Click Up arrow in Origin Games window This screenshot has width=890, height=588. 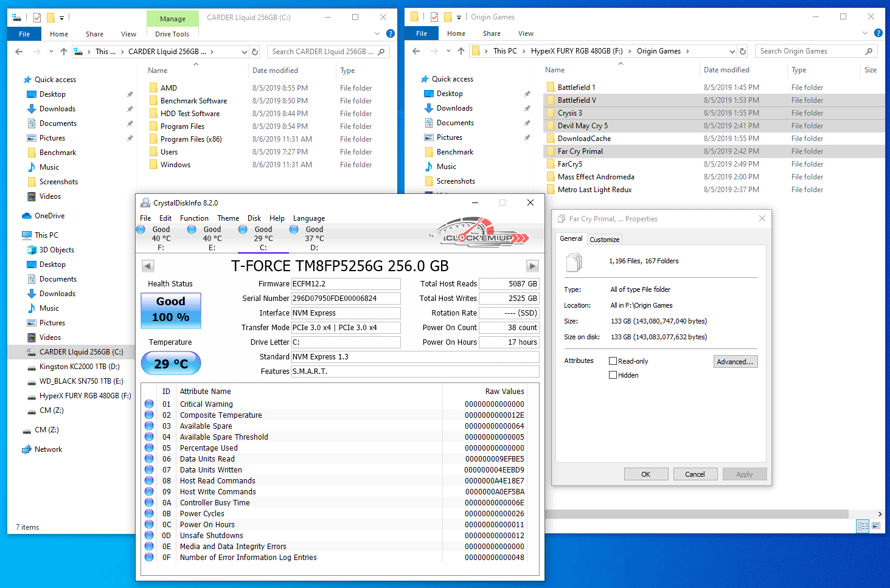[461, 51]
